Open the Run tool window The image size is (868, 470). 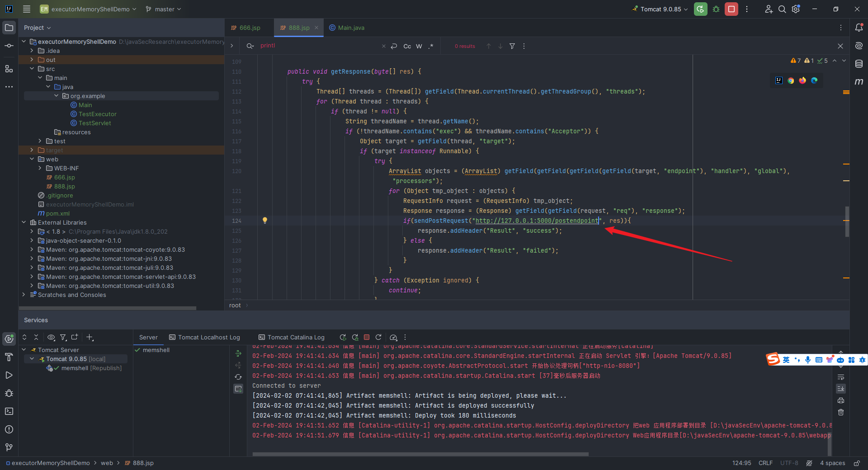(x=9, y=375)
